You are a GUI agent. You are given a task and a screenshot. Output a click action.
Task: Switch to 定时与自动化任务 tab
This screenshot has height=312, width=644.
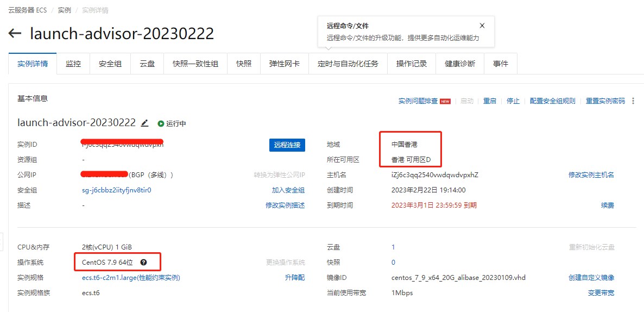[348, 64]
